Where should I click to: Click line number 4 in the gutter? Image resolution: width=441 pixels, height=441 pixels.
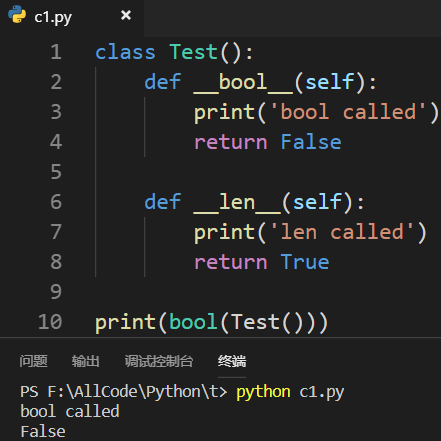click(56, 142)
